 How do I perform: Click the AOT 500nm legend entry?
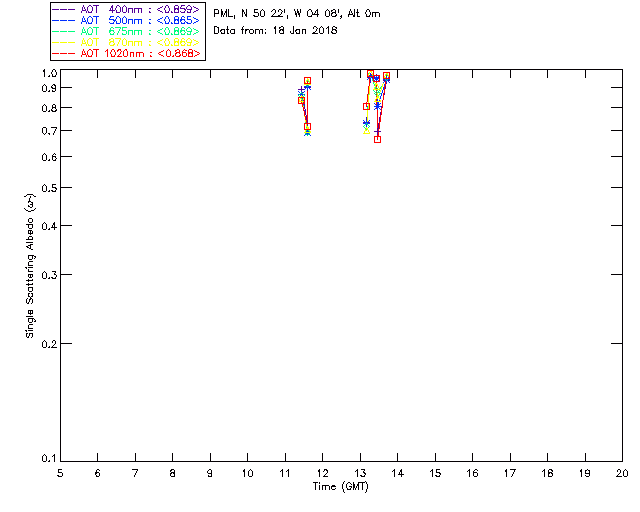pos(127,20)
